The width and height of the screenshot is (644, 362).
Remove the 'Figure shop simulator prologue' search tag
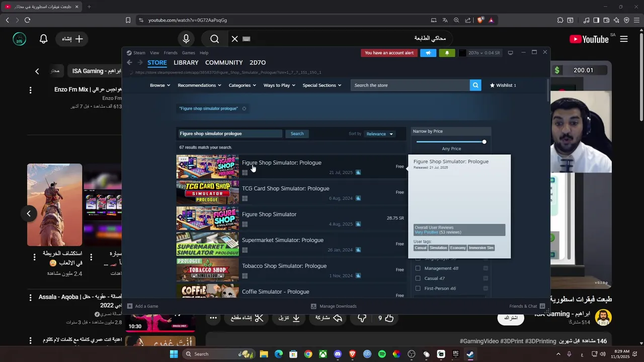(x=244, y=109)
